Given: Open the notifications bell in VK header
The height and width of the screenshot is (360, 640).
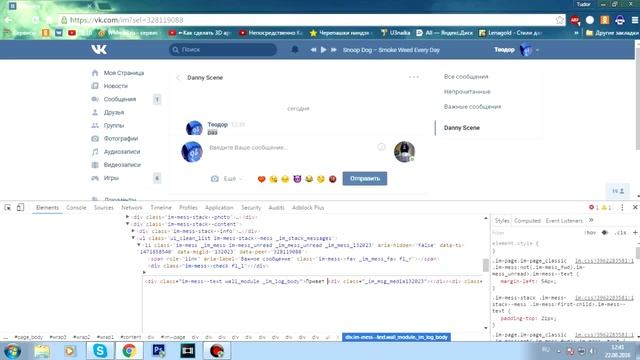Looking at the screenshot, I should (x=295, y=49).
